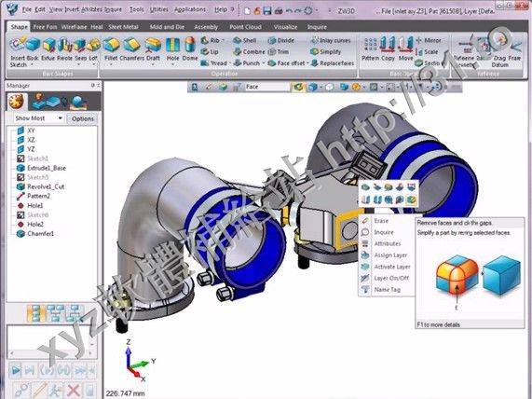
Task: Click the save icon in quick toolbar
Action: [267, 11]
